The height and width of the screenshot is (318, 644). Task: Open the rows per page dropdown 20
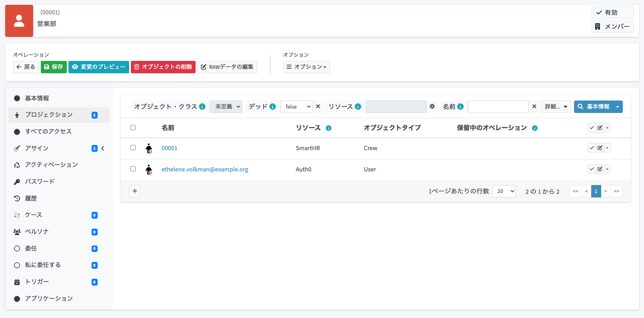tap(504, 191)
